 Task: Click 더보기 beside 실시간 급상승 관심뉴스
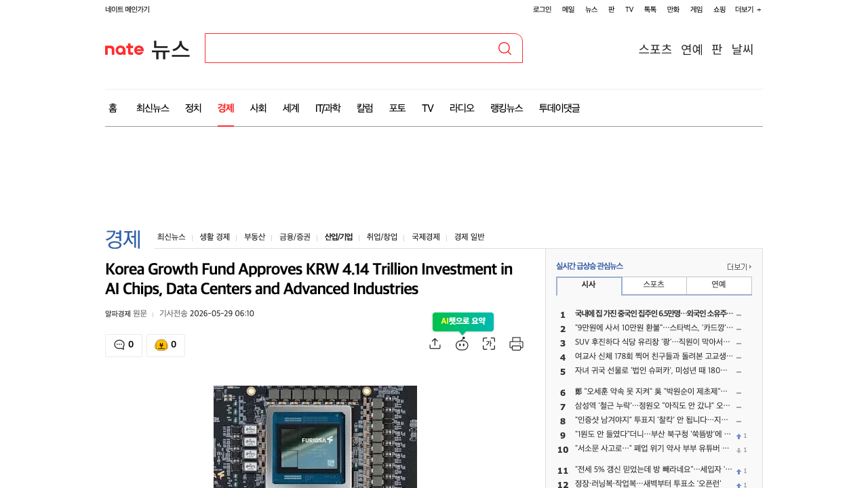[x=739, y=267]
